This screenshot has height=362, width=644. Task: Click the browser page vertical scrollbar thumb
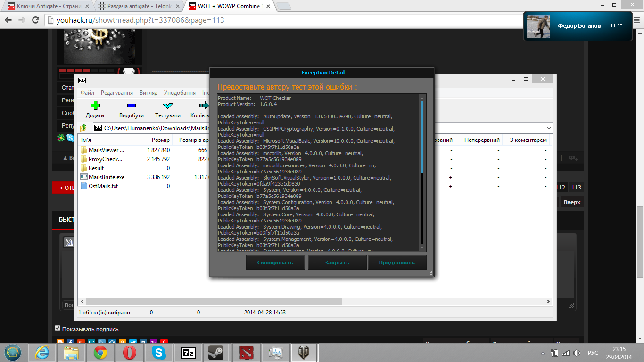point(640,242)
